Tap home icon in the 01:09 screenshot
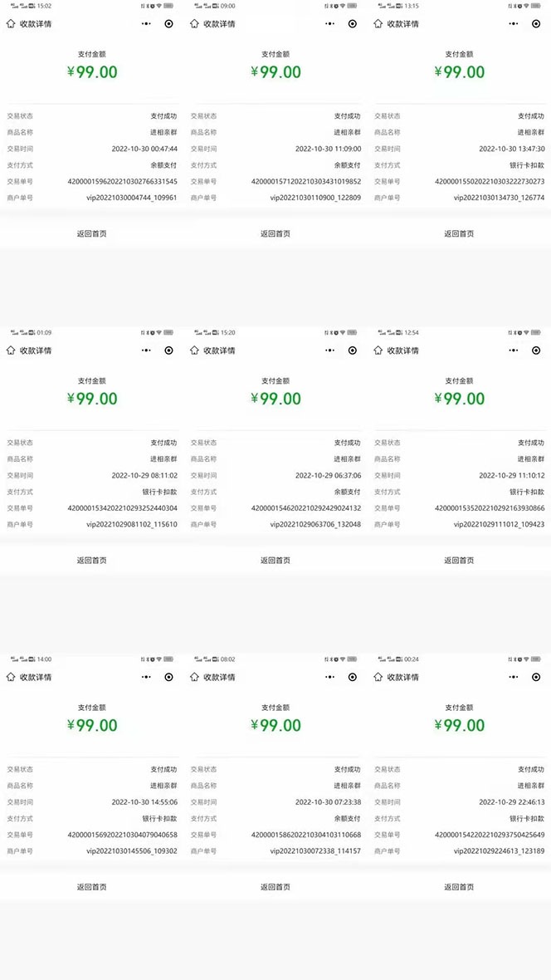551x980 pixels. tap(11, 350)
